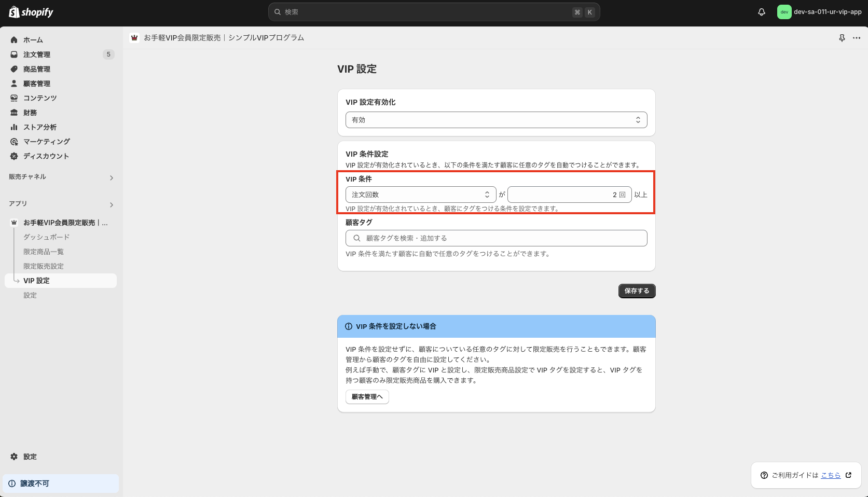Image resolution: width=868 pixels, height=497 pixels.
Task: Click the question mark help icon
Action: point(764,475)
